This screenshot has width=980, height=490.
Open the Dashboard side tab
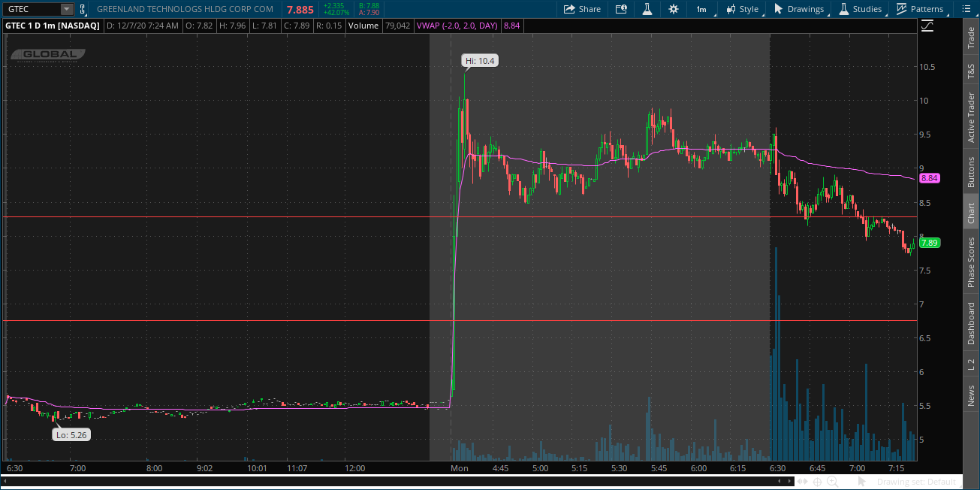point(971,323)
